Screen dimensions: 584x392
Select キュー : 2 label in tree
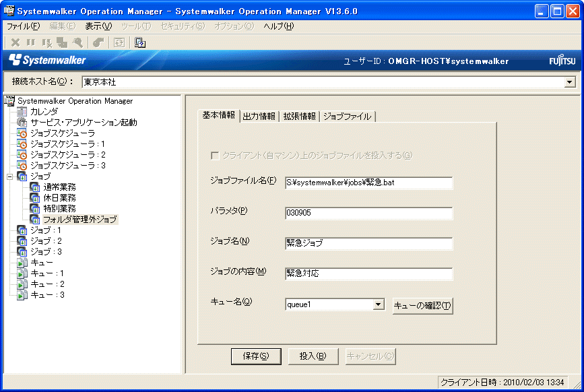point(47,284)
